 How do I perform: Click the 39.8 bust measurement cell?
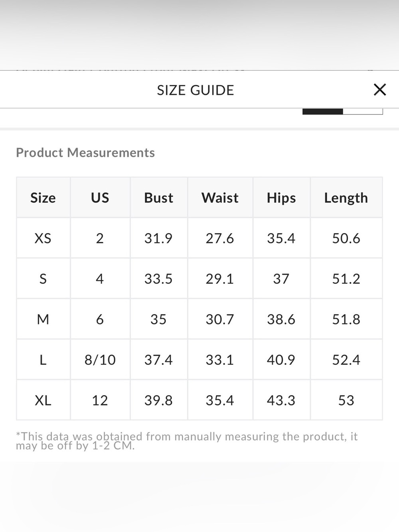(x=159, y=400)
